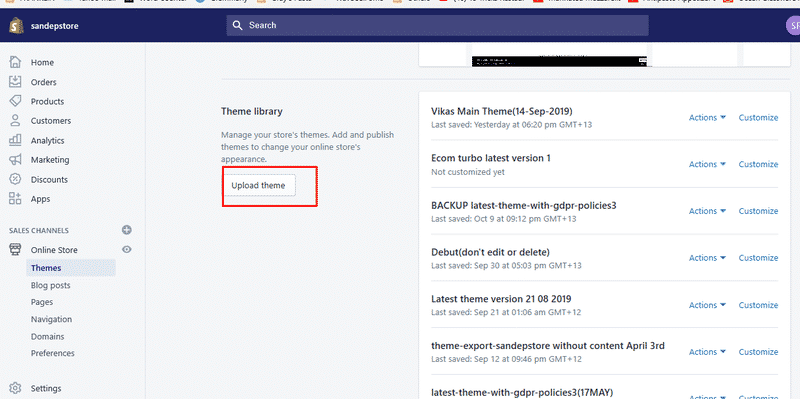Click the search magnifier icon

pos(237,25)
